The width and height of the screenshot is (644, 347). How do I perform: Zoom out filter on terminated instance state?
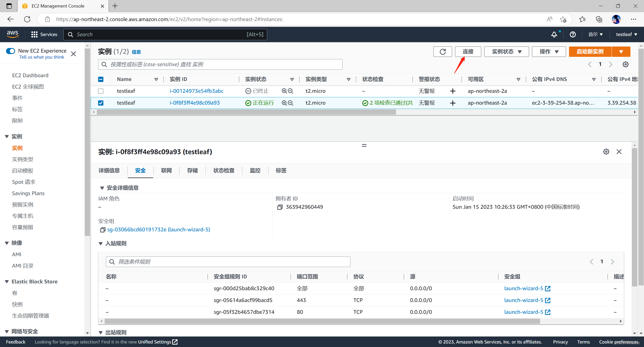coord(290,91)
